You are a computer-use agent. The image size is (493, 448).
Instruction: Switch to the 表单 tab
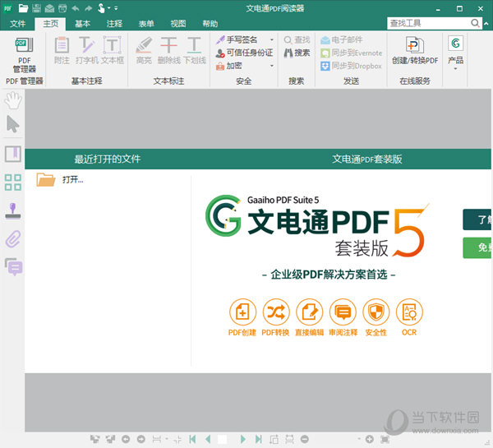pos(146,24)
